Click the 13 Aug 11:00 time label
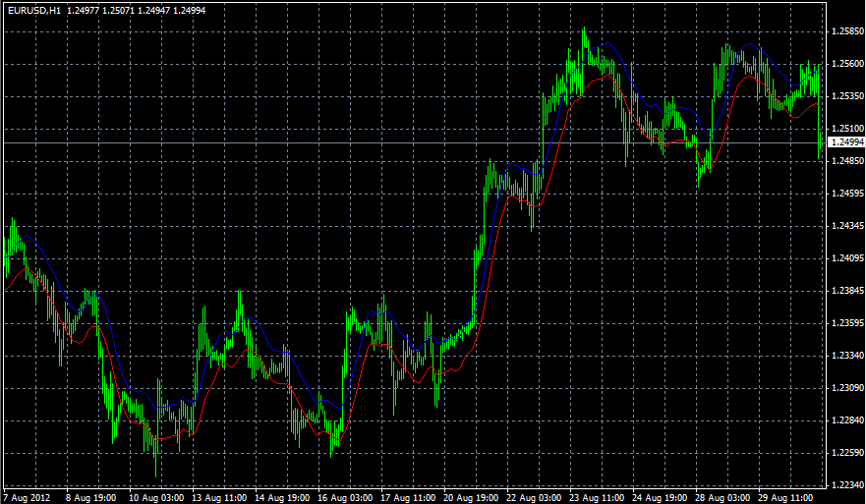Viewport: 866px width, 504px height. click(219, 498)
